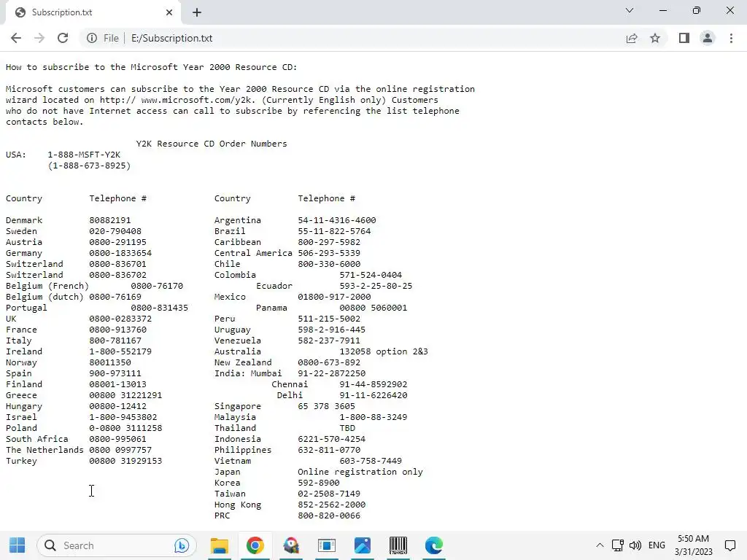View site information icon beside File
This screenshot has width=747, height=560.
point(92,38)
